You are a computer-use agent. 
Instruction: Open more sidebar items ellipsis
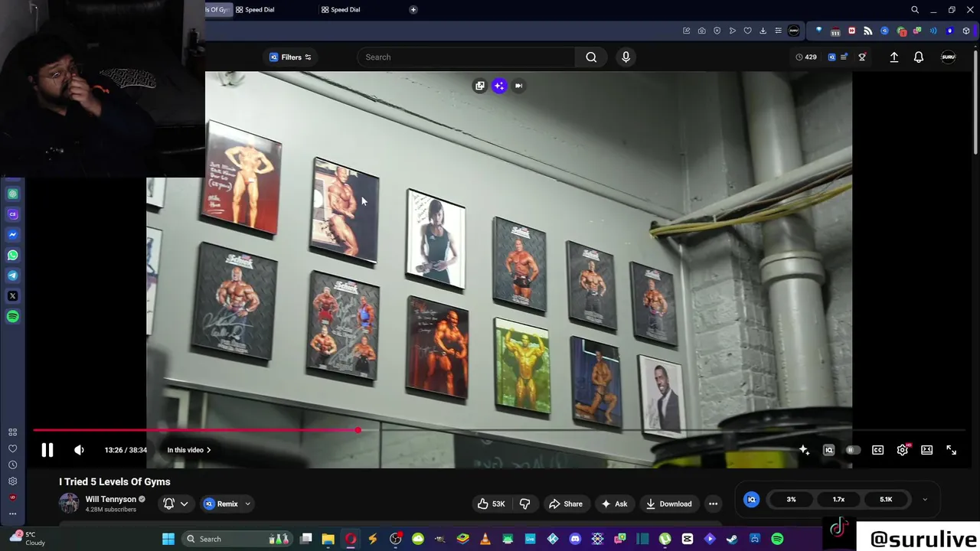12,514
